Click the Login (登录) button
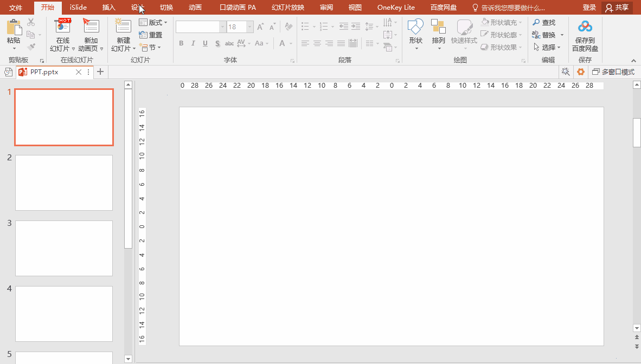Screen dimensions: 641x364 click(x=589, y=8)
